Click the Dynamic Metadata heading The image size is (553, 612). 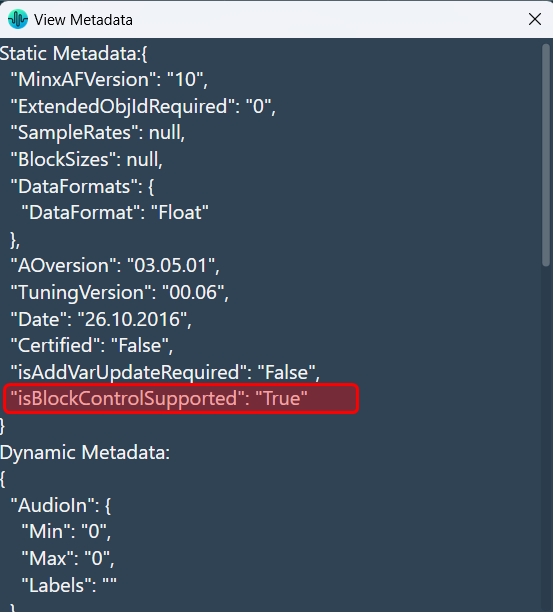pos(85,452)
